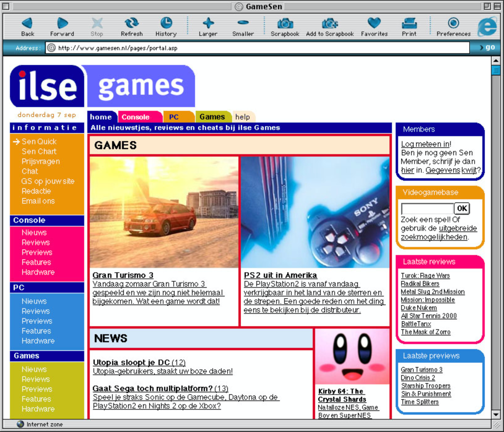Image resolution: width=504 pixels, height=432 pixels.
Task: Click the page icon beside the address
Action: point(51,48)
